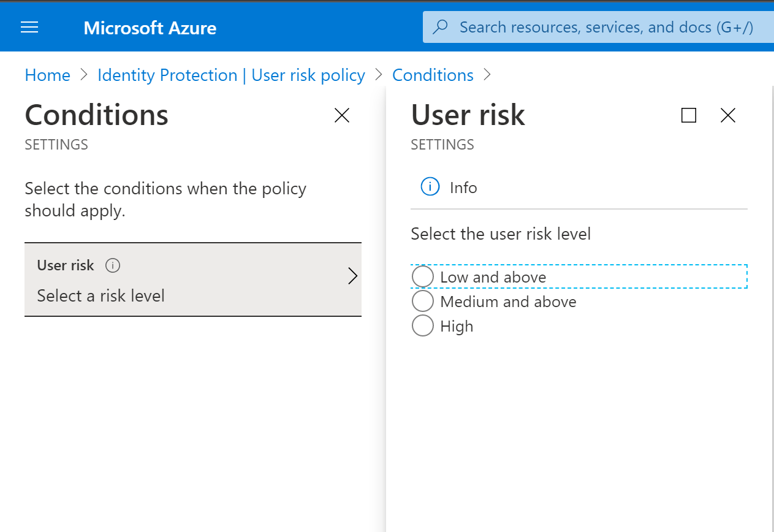Close the User risk settings panel
774x532 pixels.
(x=727, y=115)
